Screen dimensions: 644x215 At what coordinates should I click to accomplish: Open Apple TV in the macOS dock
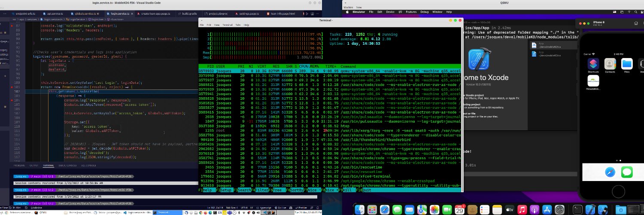click(x=510, y=210)
